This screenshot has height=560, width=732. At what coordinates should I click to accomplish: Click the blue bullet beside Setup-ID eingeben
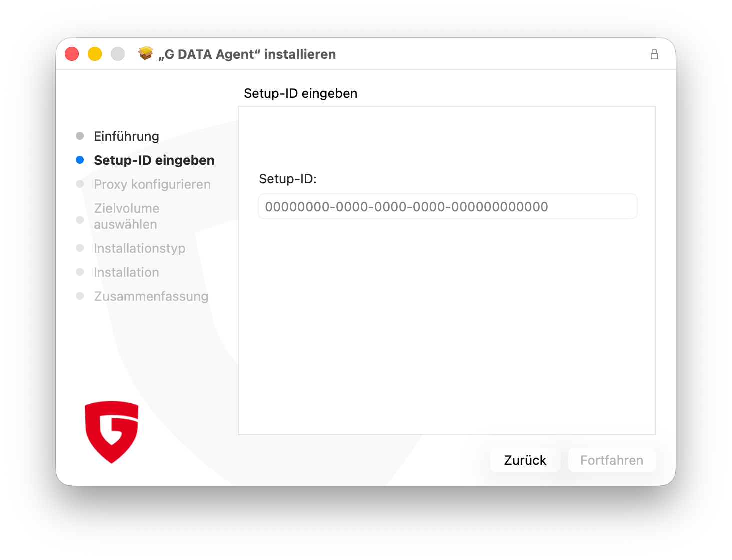tap(80, 160)
